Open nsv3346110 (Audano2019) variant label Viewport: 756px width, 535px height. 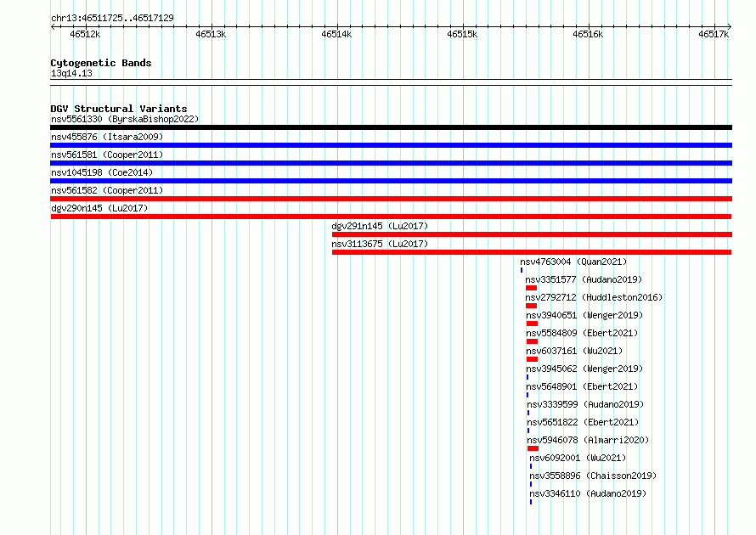click(x=588, y=493)
